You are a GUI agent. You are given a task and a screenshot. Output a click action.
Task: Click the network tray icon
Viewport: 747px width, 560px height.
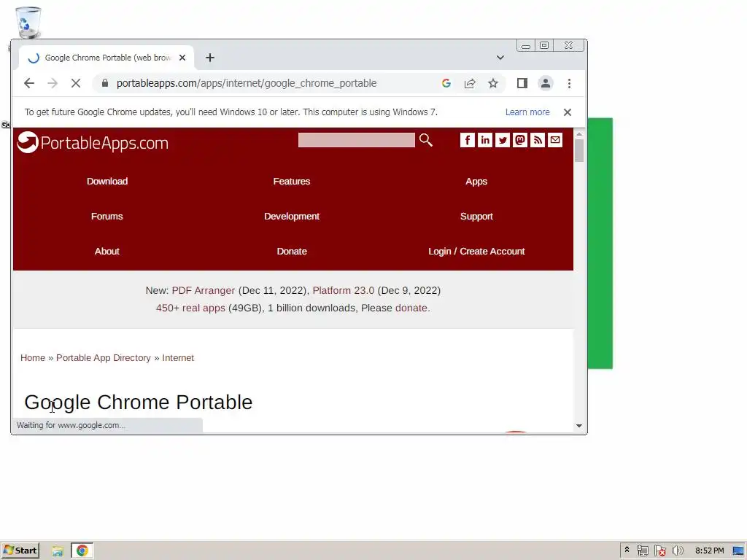tap(642, 551)
